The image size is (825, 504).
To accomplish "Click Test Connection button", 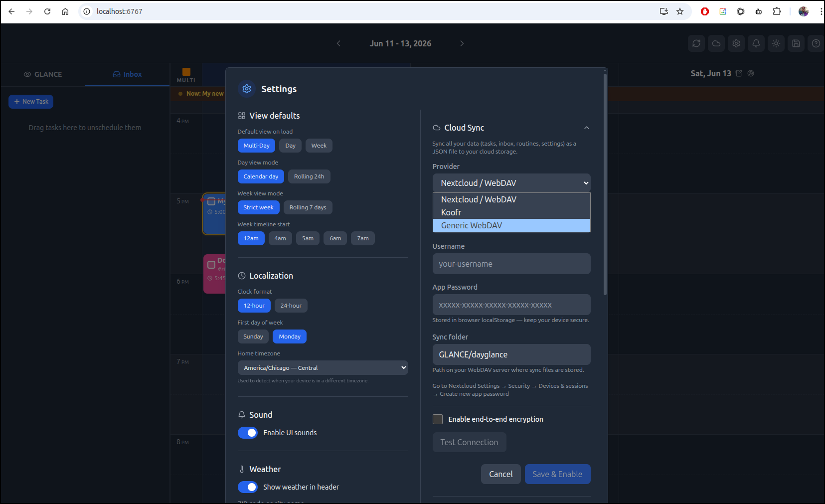I will [469, 442].
